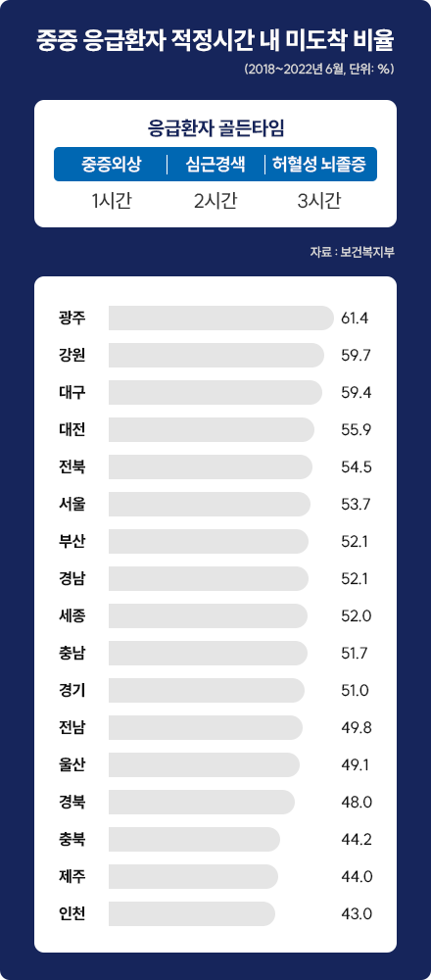
Task: Click the 응급환자 골든타임 heading
Action: tap(215, 128)
